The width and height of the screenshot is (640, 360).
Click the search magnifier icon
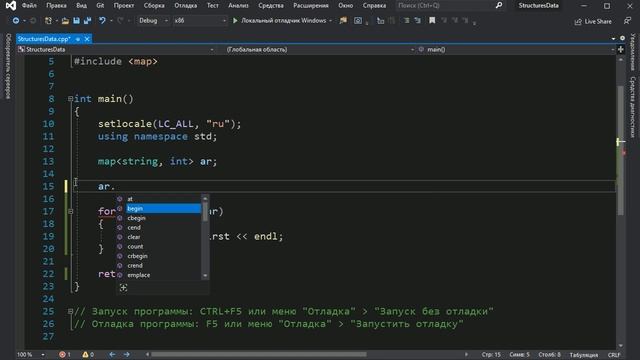click(x=499, y=5)
